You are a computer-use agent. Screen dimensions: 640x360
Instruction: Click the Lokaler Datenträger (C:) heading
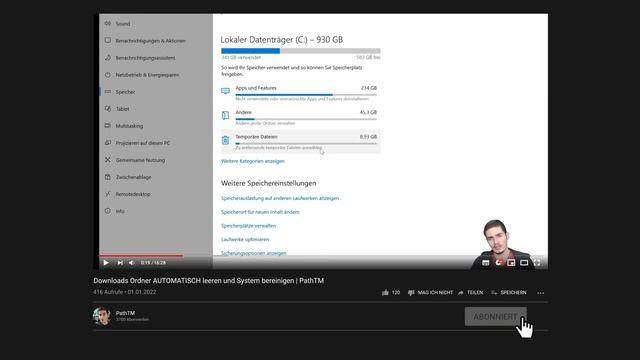point(282,40)
